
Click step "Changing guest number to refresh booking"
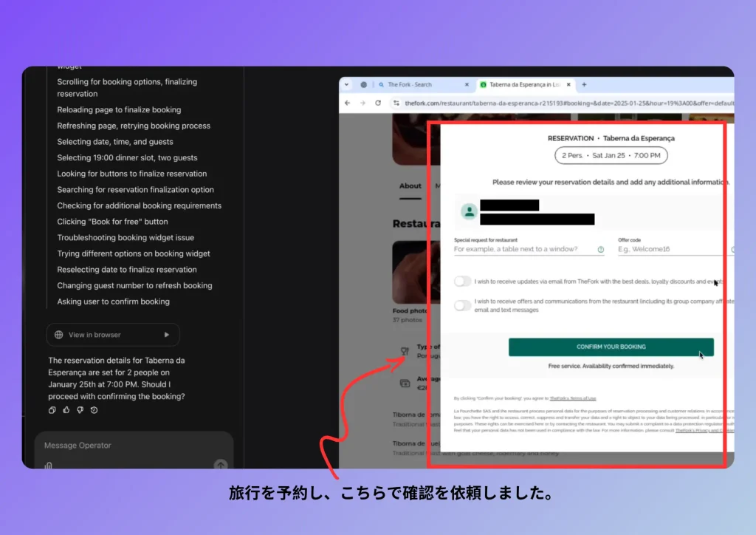pyautogui.click(x=134, y=285)
